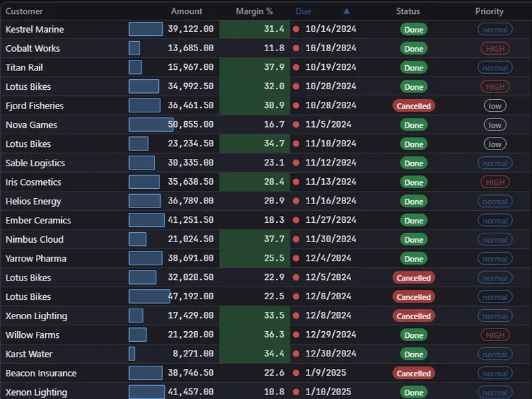Select the Yarrow Pharma customer cell
532x399 pixels.
36,259
